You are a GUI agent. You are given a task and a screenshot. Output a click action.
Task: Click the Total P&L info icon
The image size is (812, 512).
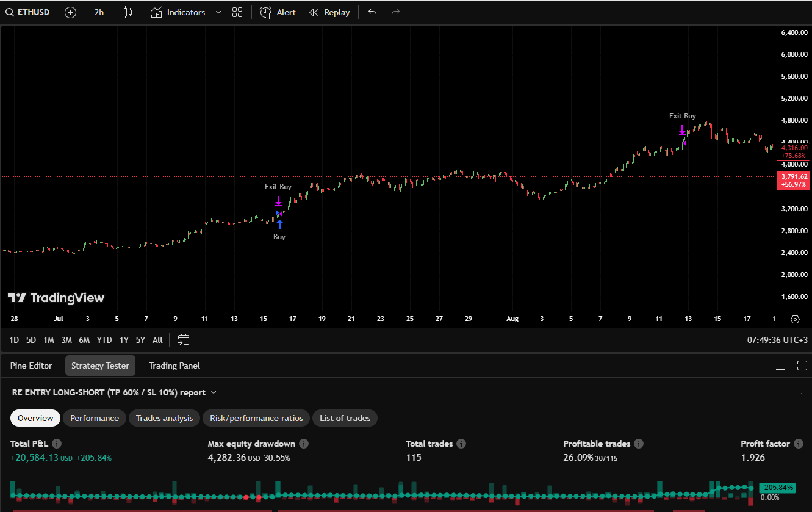tap(57, 444)
